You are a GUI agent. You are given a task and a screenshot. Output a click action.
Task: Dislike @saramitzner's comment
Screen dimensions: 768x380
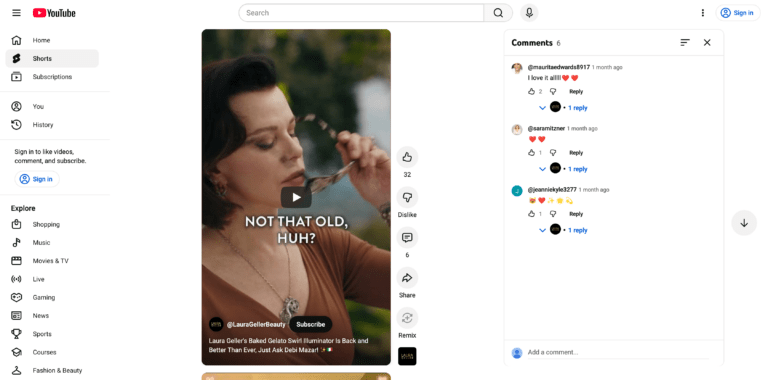pos(553,153)
